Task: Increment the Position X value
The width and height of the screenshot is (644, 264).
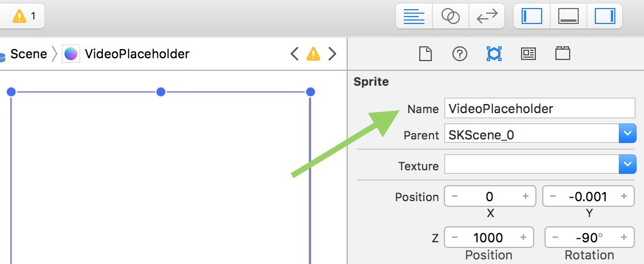Action: pyautogui.click(x=525, y=197)
